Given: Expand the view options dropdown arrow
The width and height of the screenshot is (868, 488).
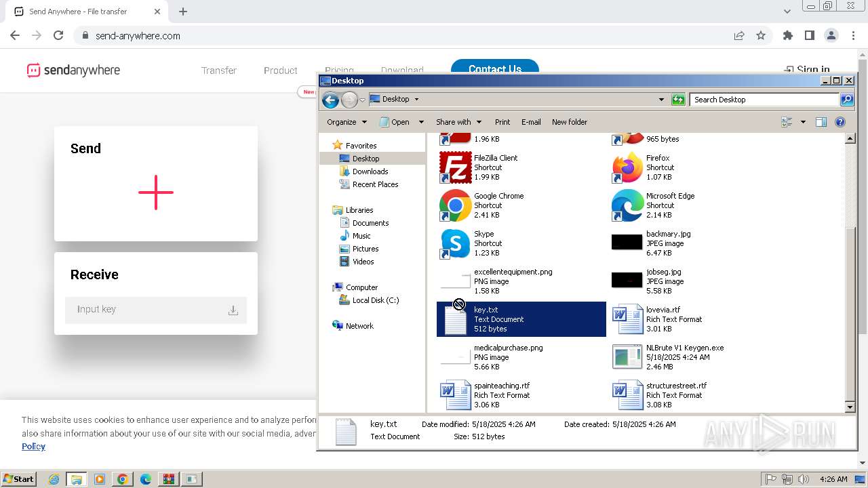Looking at the screenshot, I should 803,122.
